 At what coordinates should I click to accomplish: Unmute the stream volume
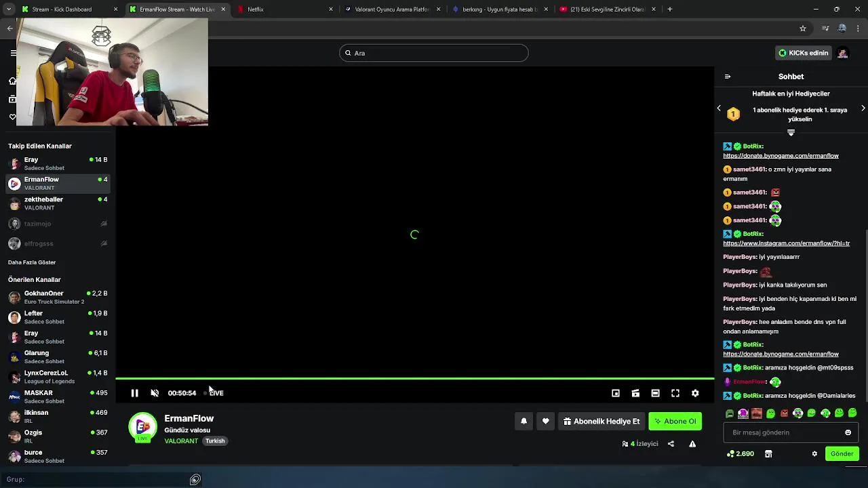click(155, 393)
